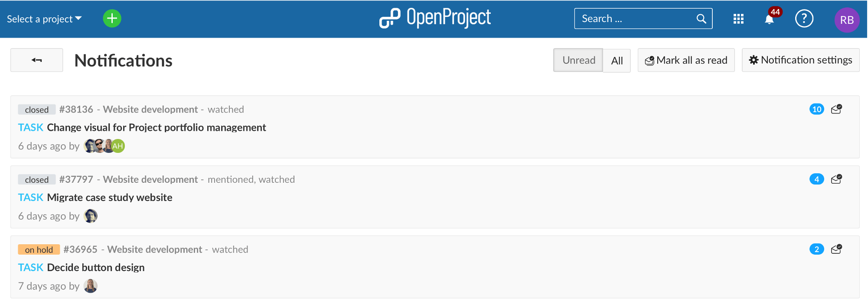Open the modules grid menu
This screenshot has width=868, height=301.
(x=738, y=19)
